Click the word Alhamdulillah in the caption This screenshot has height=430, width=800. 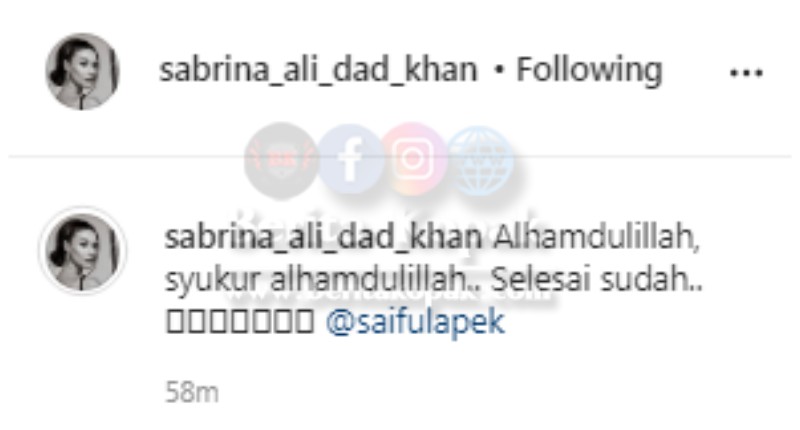point(595,237)
